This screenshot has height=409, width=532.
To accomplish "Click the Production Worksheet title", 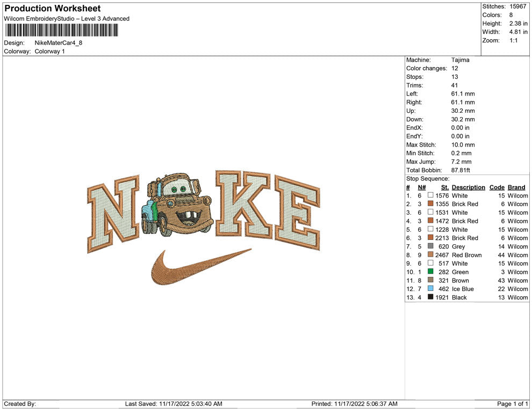I will pyautogui.click(x=53, y=9).
